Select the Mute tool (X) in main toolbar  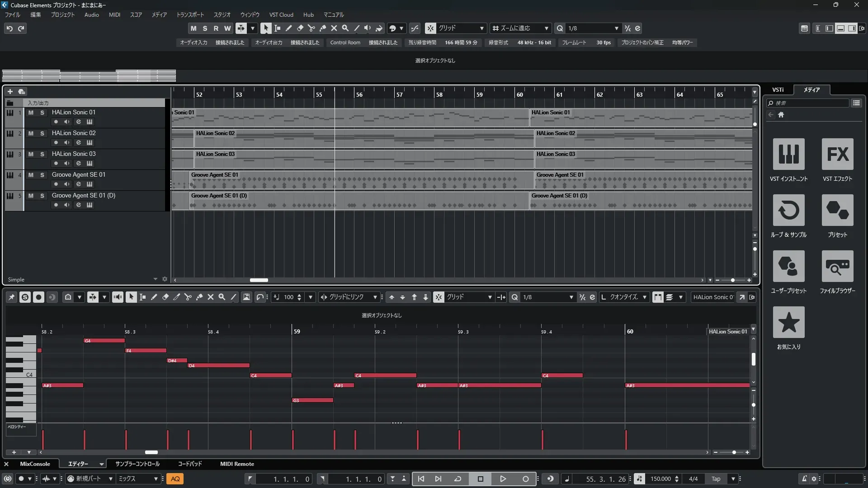click(x=334, y=28)
